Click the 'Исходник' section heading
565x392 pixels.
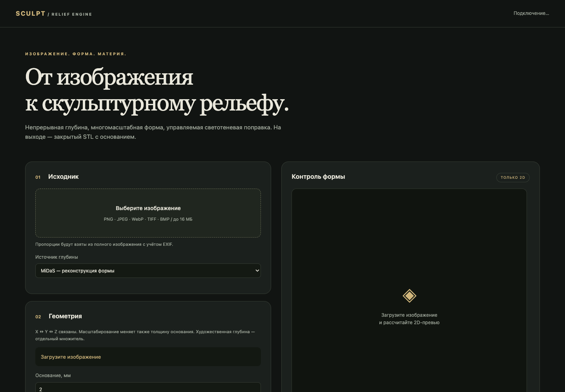63,177
